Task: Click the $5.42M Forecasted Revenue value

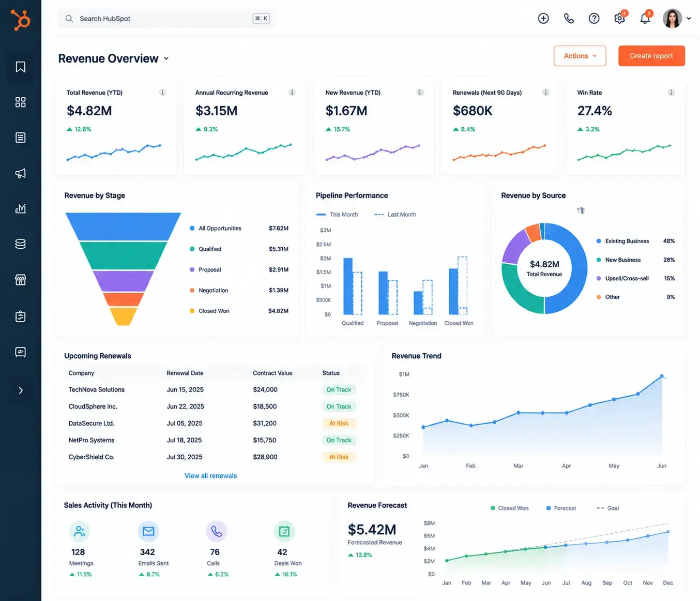Action: tap(372, 530)
